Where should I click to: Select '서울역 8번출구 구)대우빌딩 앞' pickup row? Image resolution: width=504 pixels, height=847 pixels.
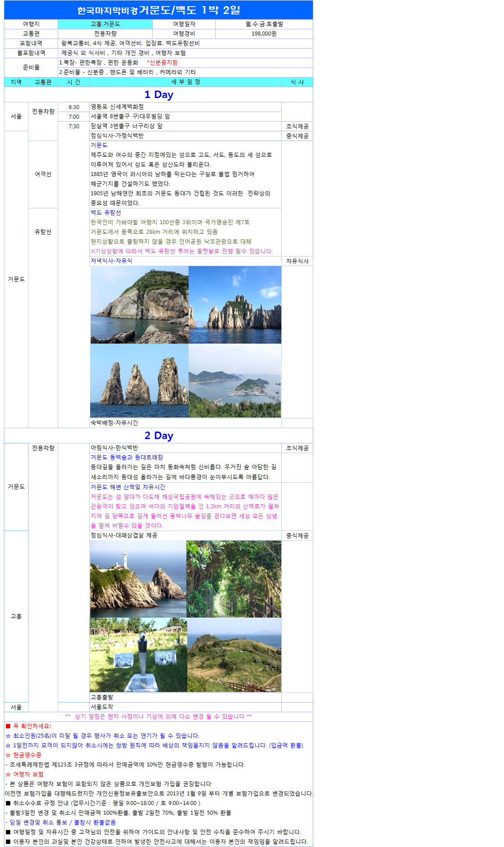(x=185, y=117)
